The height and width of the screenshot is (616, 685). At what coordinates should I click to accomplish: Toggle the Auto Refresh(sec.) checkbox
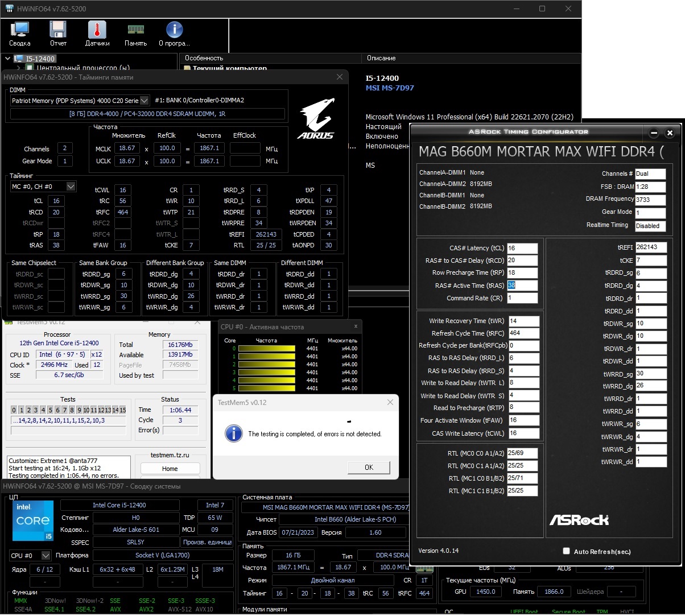click(x=566, y=551)
